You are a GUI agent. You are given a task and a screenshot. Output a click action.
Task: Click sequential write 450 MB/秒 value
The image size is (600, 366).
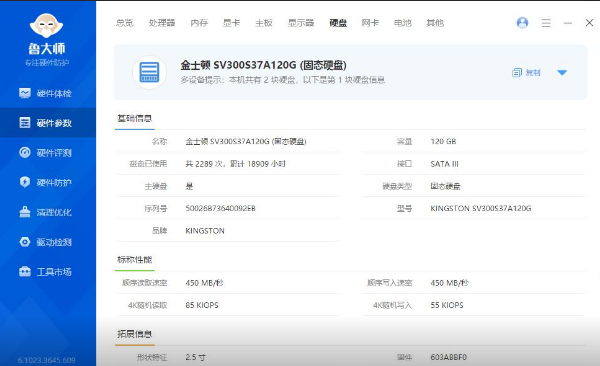coord(449,283)
